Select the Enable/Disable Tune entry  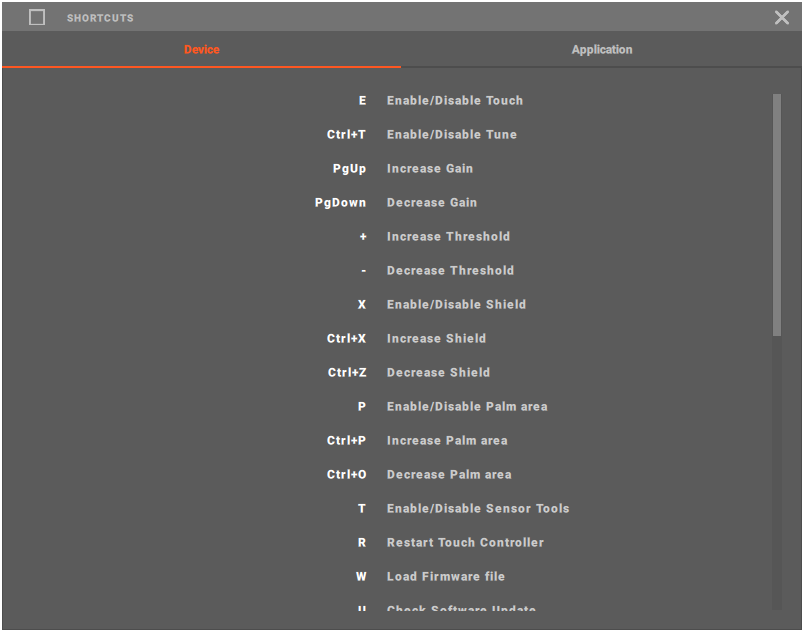click(x=451, y=135)
